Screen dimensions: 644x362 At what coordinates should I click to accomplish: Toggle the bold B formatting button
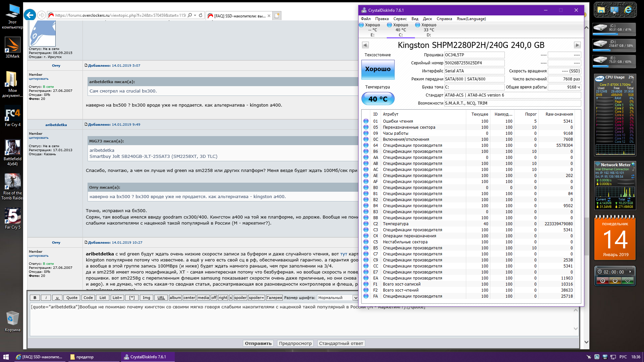(x=35, y=298)
